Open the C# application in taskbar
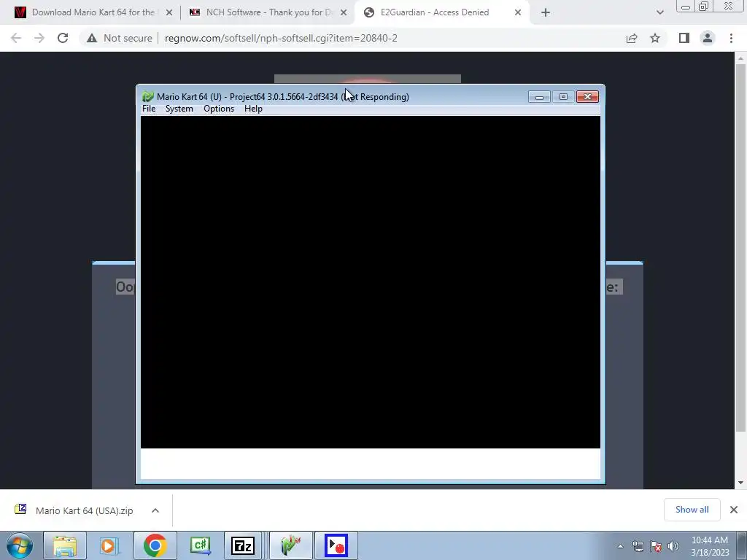The height and width of the screenshot is (560, 747). [200, 545]
